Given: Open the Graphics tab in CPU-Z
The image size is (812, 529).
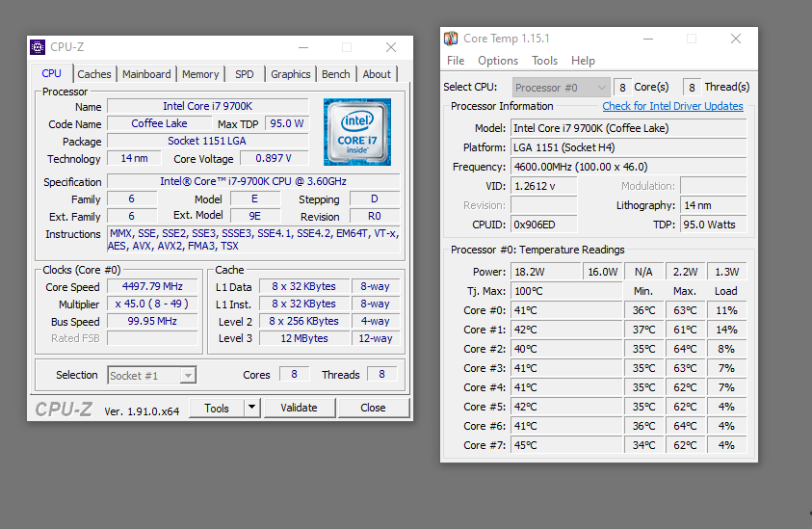Looking at the screenshot, I should (x=291, y=74).
